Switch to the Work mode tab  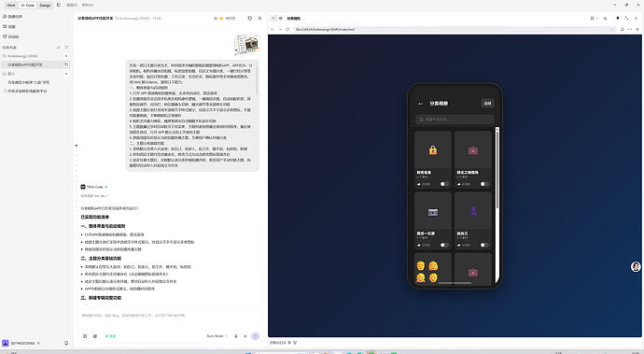(x=11, y=6)
